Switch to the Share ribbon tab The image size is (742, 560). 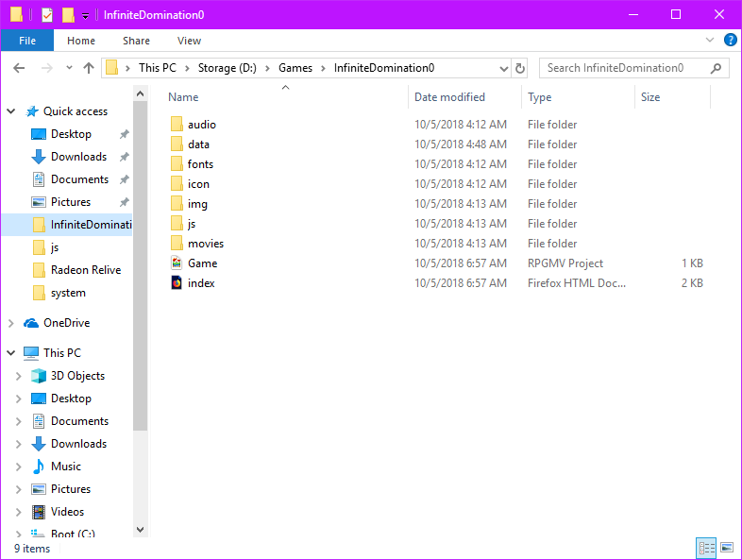[x=136, y=41]
